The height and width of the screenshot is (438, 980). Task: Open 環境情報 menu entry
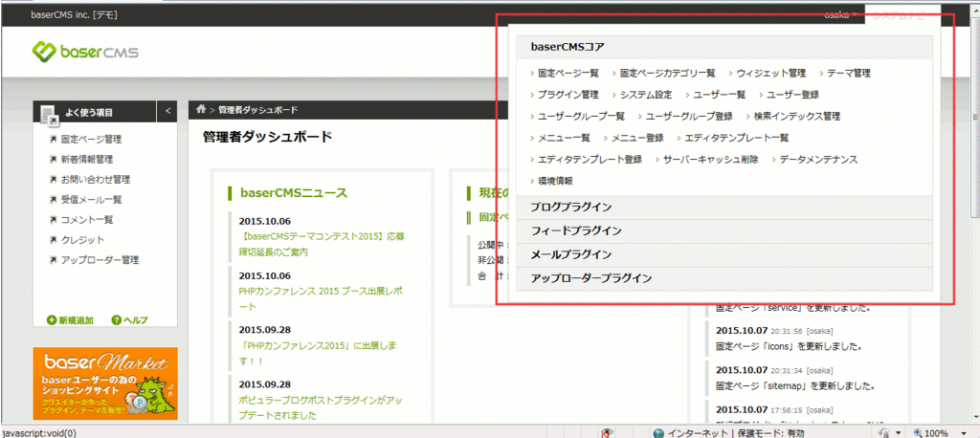[555, 181]
